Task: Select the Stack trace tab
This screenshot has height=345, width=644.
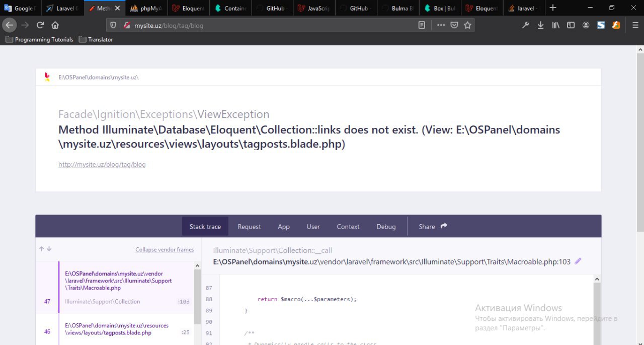Action: pos(205,226)
